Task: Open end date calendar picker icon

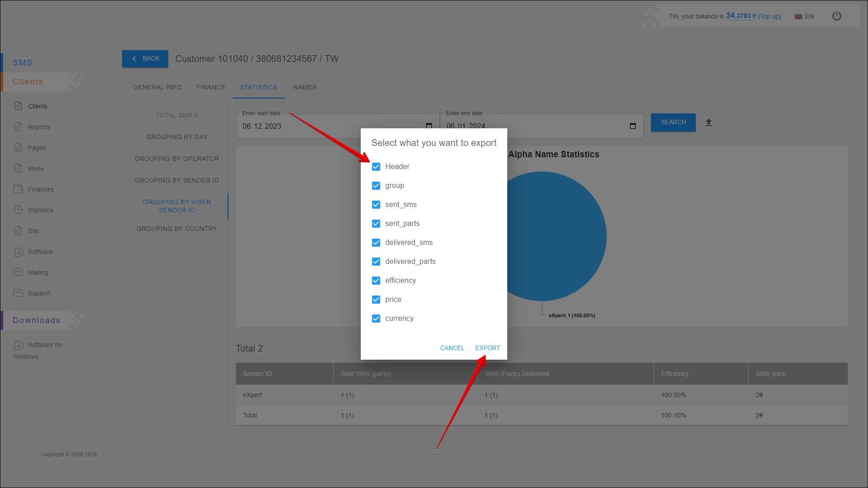Action: pyautogui.click(x=633, y=126)
